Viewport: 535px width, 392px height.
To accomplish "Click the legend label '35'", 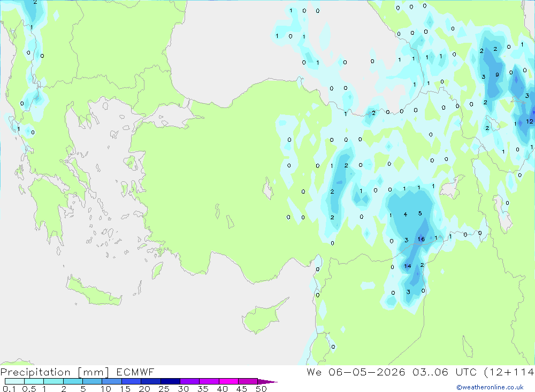I will coord(203,389).
